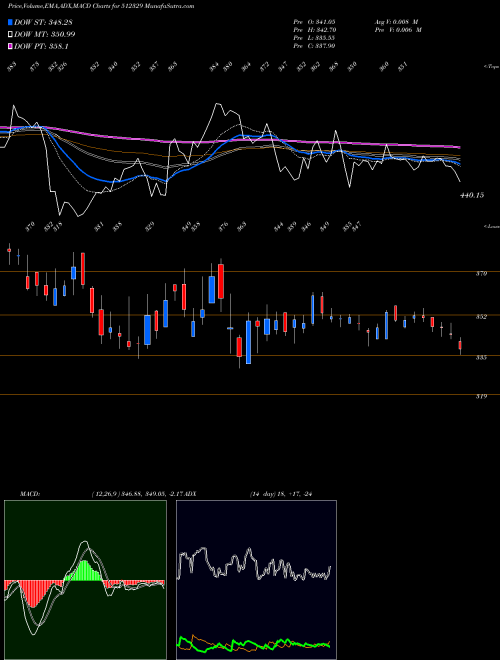
Task: Click the '440.15' label under the EMA chart
Action: tap(472, 195)
